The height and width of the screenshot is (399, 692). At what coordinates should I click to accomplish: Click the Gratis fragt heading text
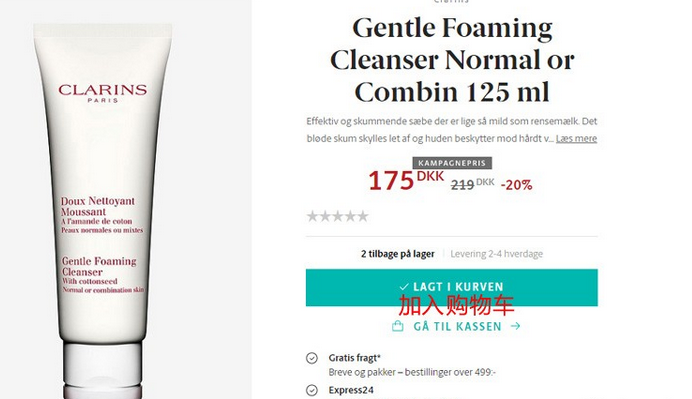pyautogui.click(x=354, y=358)
